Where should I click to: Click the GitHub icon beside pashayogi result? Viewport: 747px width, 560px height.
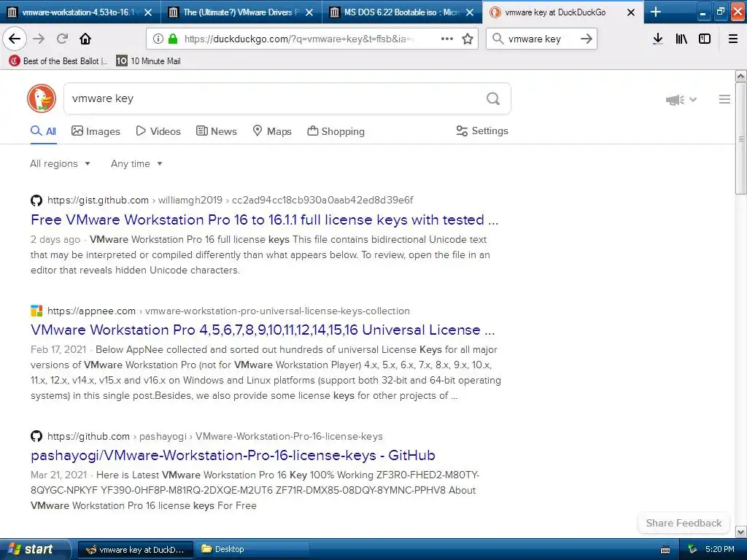coord(36,436)
